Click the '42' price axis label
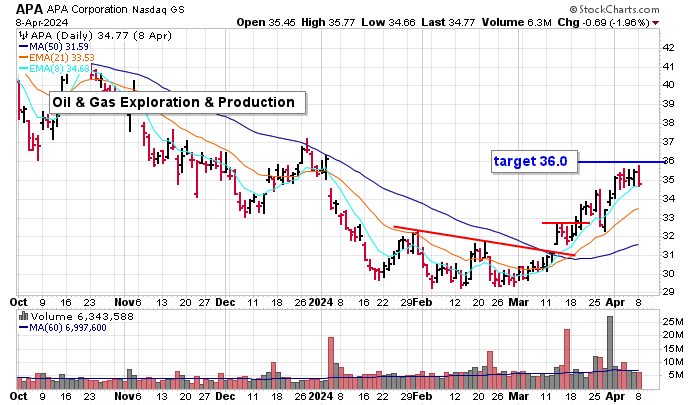Viewport: 700px width, 405px height. coord(668,48)
